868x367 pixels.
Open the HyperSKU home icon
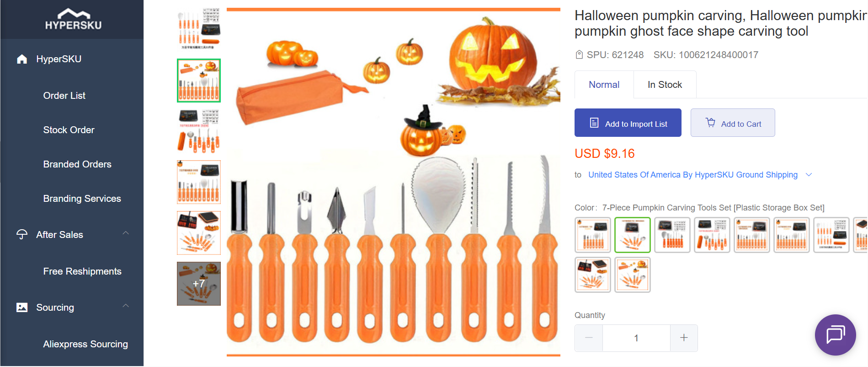click(x=22, y=59)
